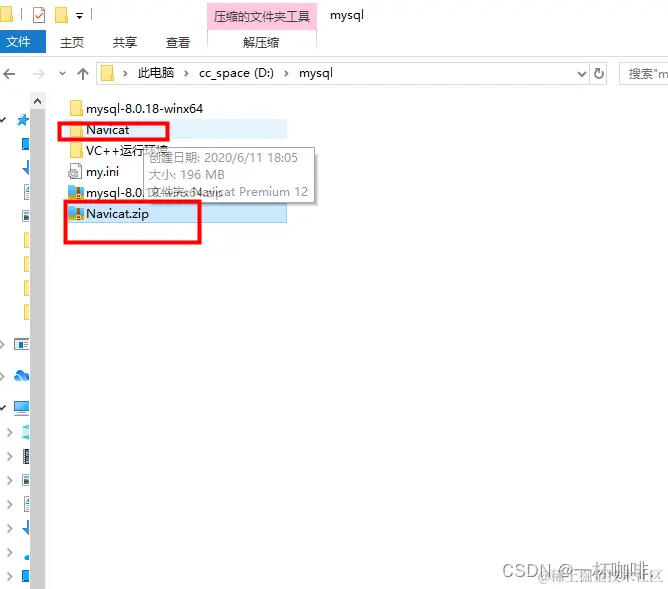Click the folder icon in the address bar
The width and height of the screenshot is (668, 589).
107,73
